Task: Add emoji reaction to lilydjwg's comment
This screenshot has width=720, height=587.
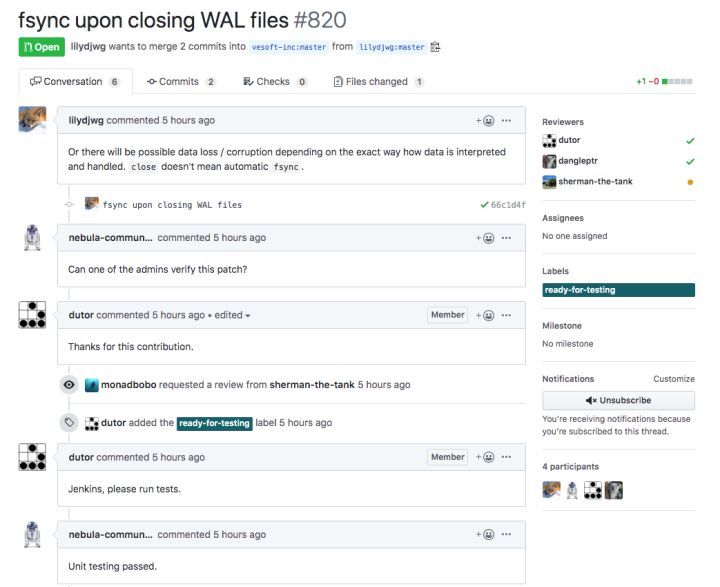Action: pyautogui.click(x=485, y=121)
